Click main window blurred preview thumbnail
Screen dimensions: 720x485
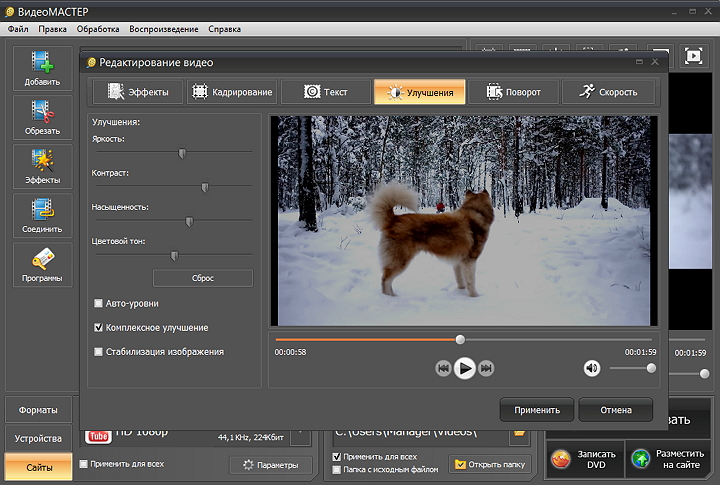pos(690,201)
